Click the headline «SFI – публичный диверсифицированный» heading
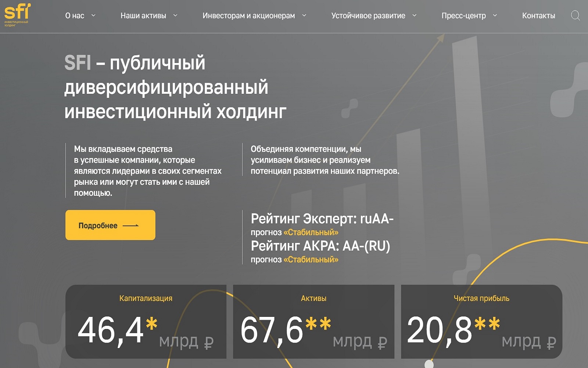Image resolution: width=588 pixels, height=368 pixels. pyautogui.click(x=175, y=87)
